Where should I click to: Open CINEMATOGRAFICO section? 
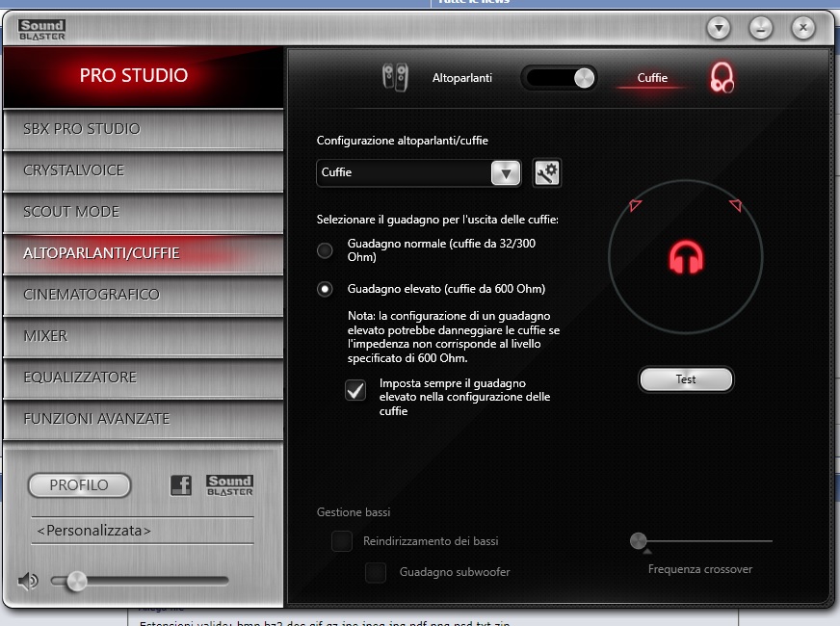pos(143,295)
